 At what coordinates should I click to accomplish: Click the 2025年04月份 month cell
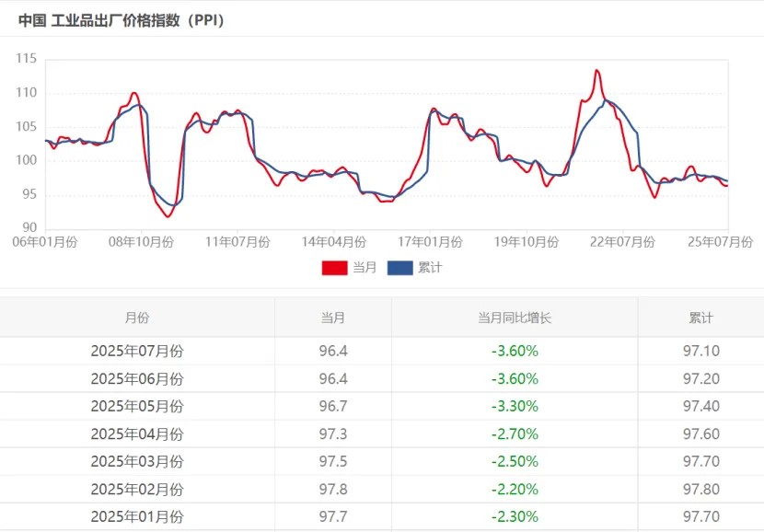pyautogui.click(x=137, y=434)
